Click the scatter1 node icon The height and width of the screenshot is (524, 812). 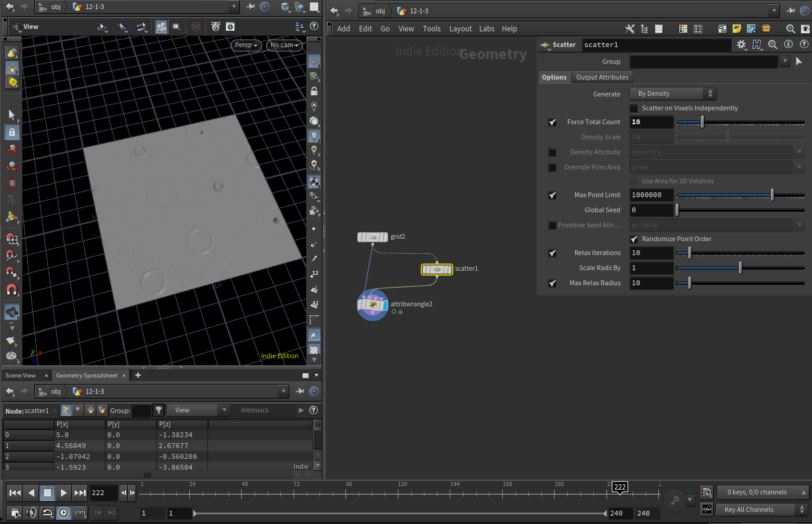pos(436,269)
